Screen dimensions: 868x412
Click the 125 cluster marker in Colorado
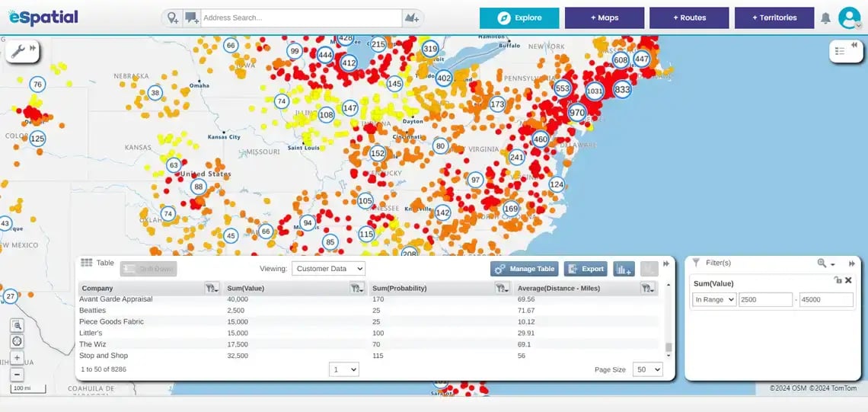click(37, 139)
